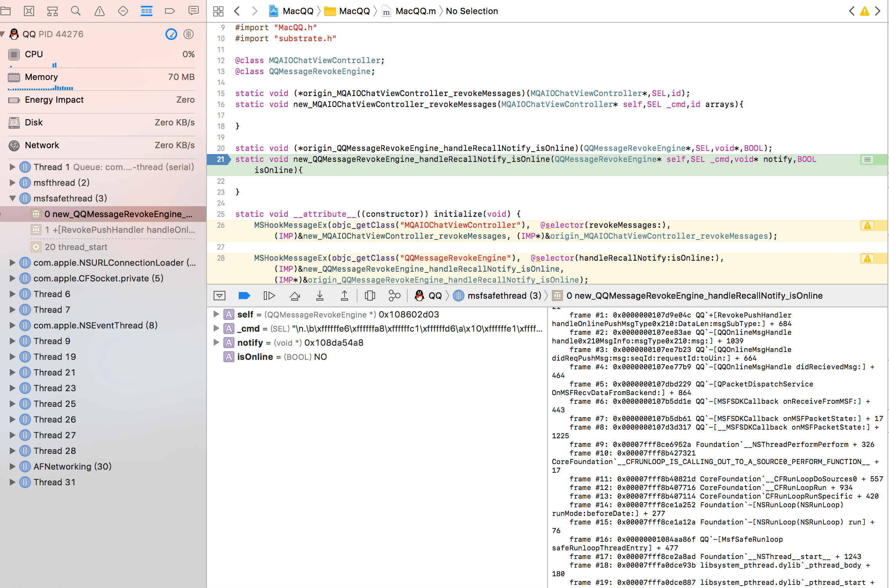Open the Debug View Hierarchy tool
Screen dimensions: 889x588
[370, 296]
